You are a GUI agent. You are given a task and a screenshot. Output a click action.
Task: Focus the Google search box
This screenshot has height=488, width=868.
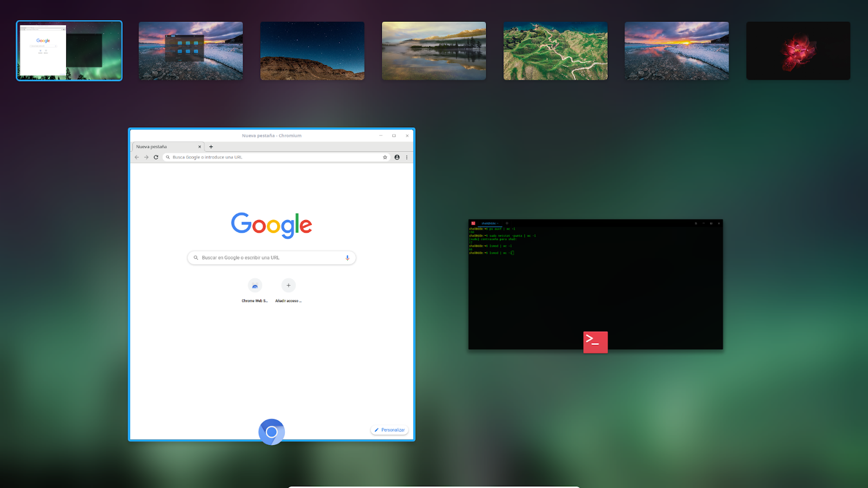pos(271,258)
